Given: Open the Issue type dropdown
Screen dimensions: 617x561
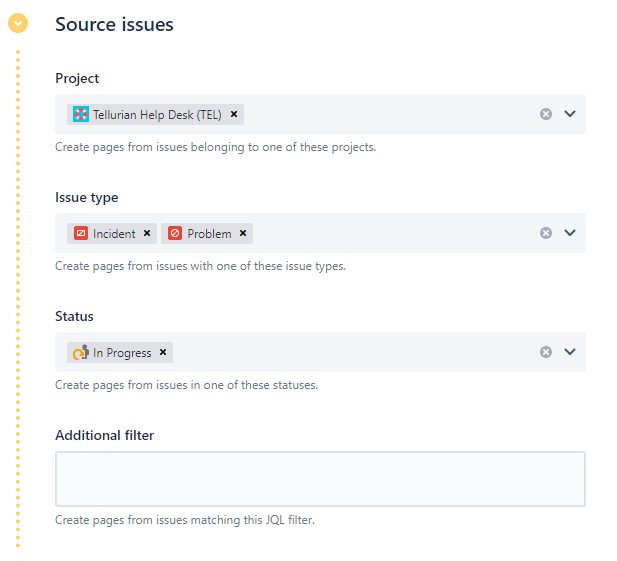Looking at the screenshot, I should [570, 233].
